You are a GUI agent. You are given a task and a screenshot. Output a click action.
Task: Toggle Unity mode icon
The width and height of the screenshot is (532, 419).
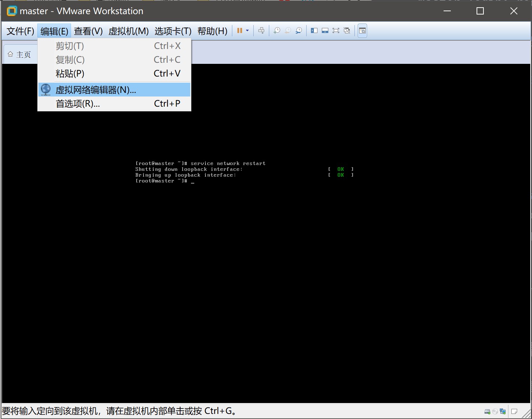[x=347, y=31]
